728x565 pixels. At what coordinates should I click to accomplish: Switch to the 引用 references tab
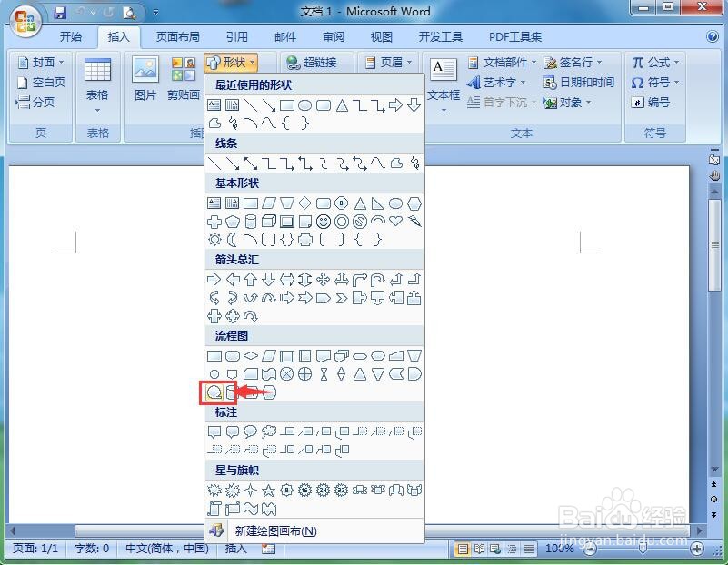(x=237, y=36)
